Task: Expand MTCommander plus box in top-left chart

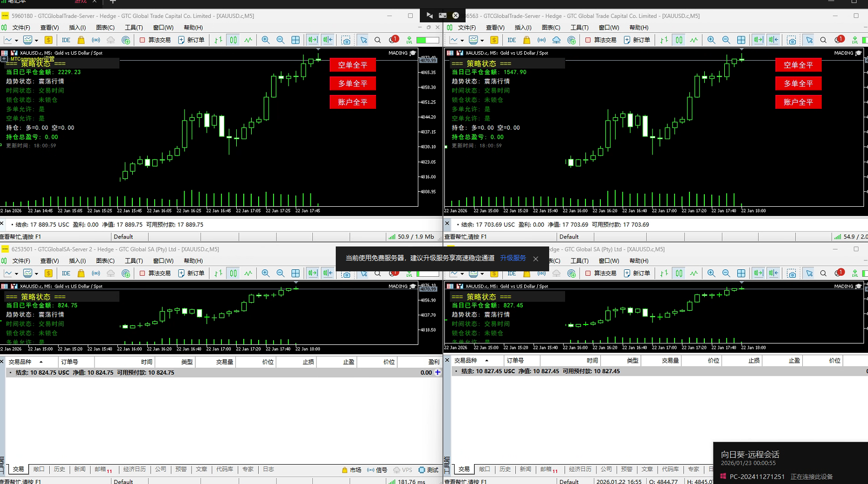Action: [4, 59]
